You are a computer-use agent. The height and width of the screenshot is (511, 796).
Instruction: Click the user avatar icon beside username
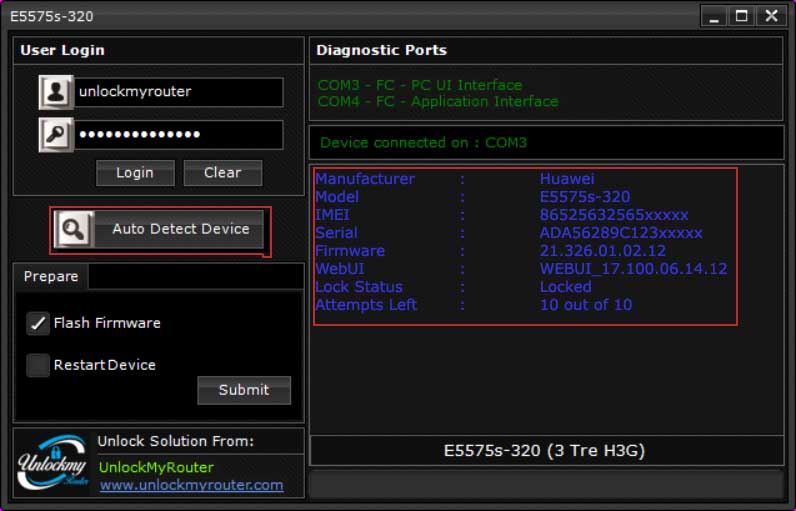(56, 92)
